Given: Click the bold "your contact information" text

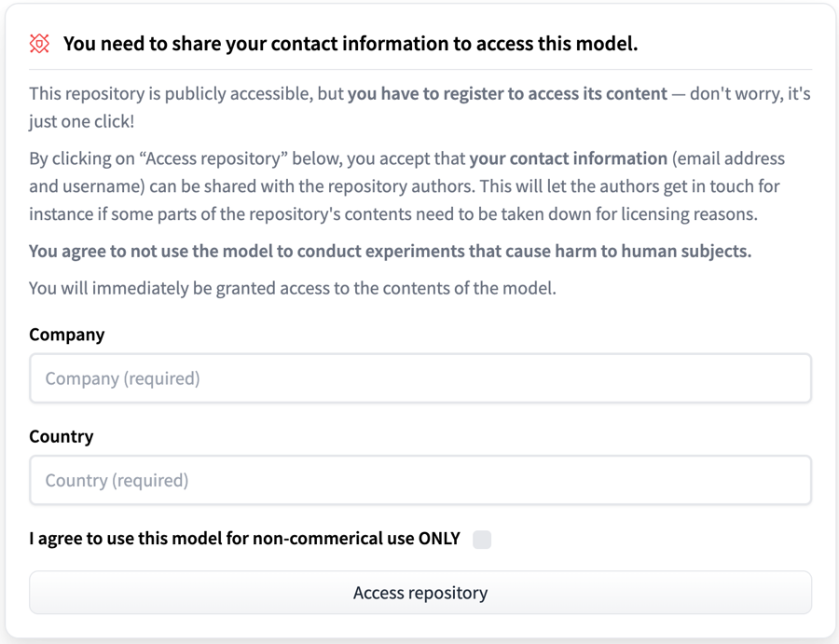Looking at the screenshot, I should click(568, 158).
